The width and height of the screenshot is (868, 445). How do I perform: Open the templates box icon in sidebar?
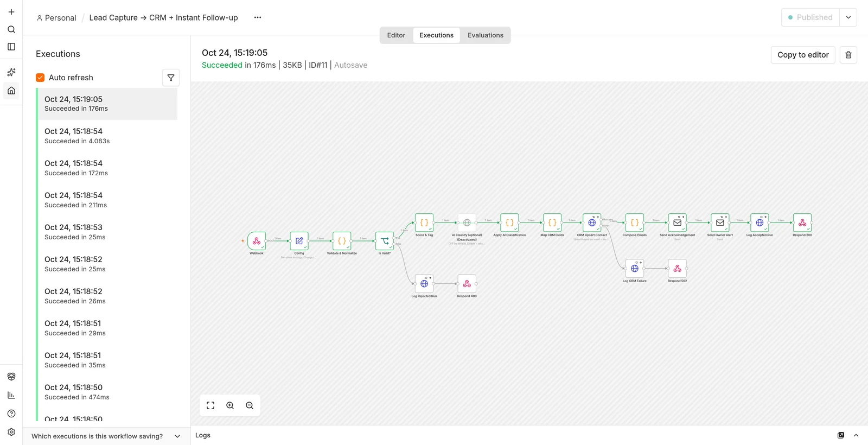(x=11, y=377)
